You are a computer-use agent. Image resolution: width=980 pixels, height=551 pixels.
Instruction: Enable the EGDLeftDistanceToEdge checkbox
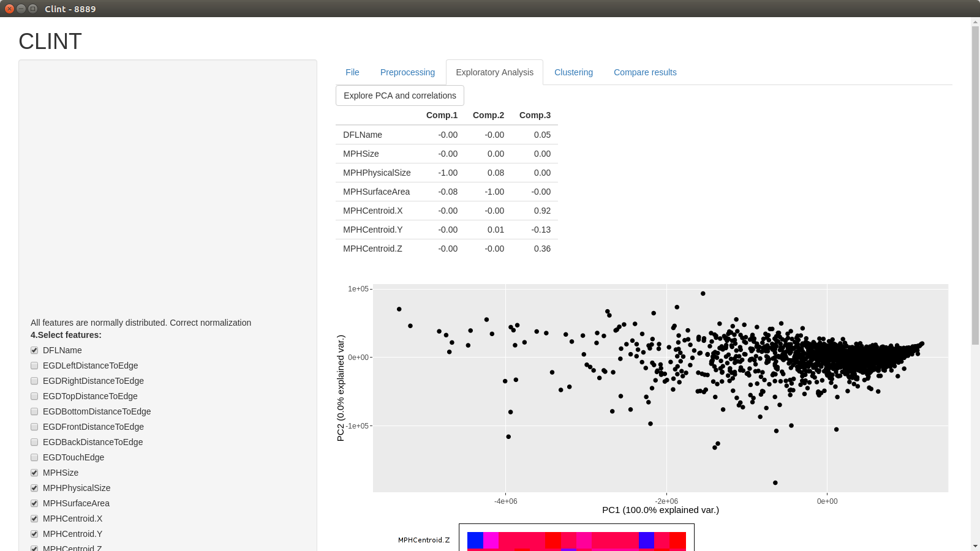click(x=34, y=365)
